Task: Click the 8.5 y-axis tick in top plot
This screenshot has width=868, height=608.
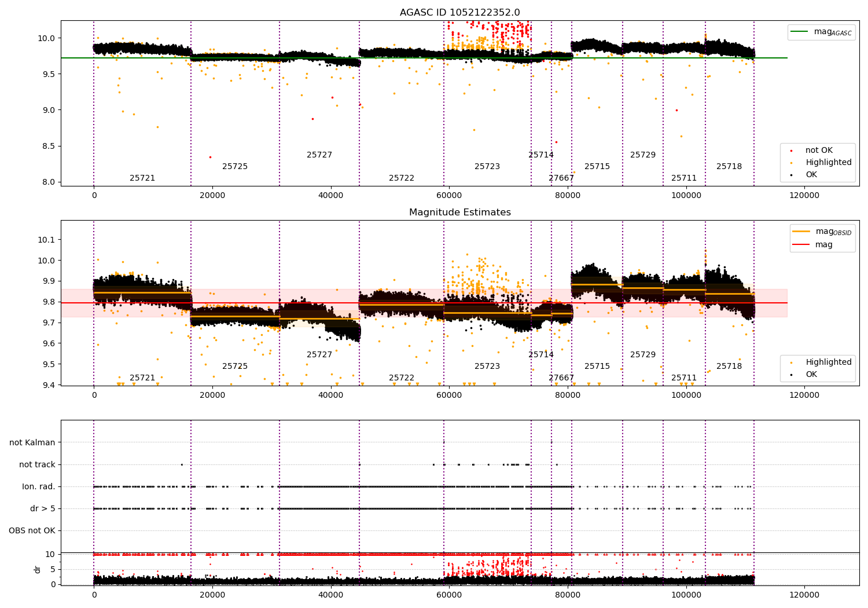Action: click(x=49, y=146)
